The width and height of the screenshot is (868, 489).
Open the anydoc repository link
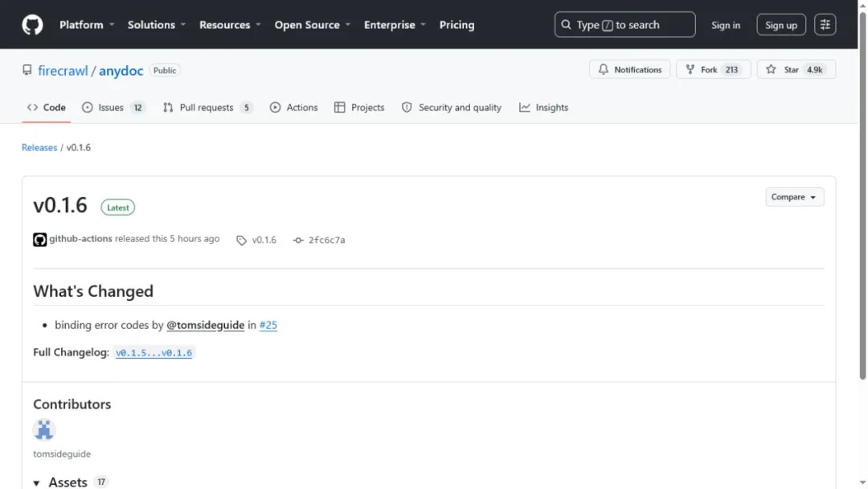tap(121, 70)
